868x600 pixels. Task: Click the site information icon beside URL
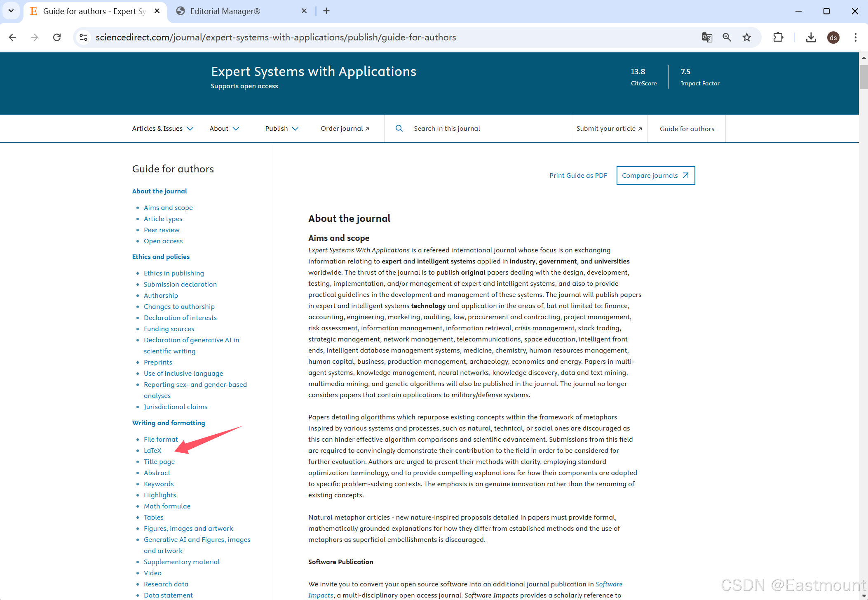(x=84, y=37)
